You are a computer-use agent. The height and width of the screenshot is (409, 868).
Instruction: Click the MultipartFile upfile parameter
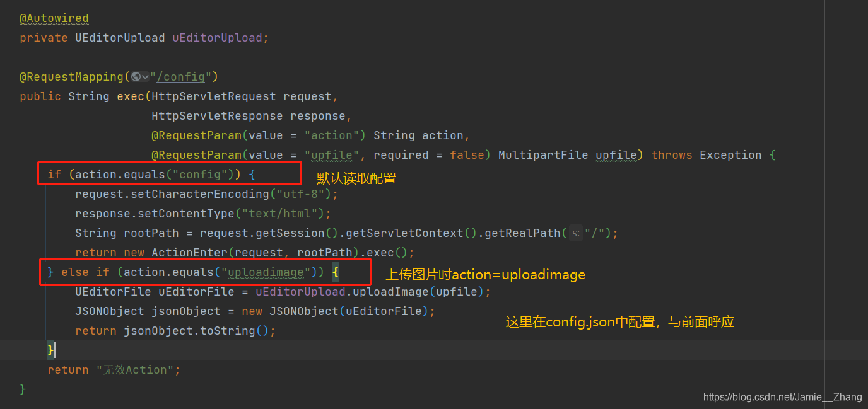567,155
